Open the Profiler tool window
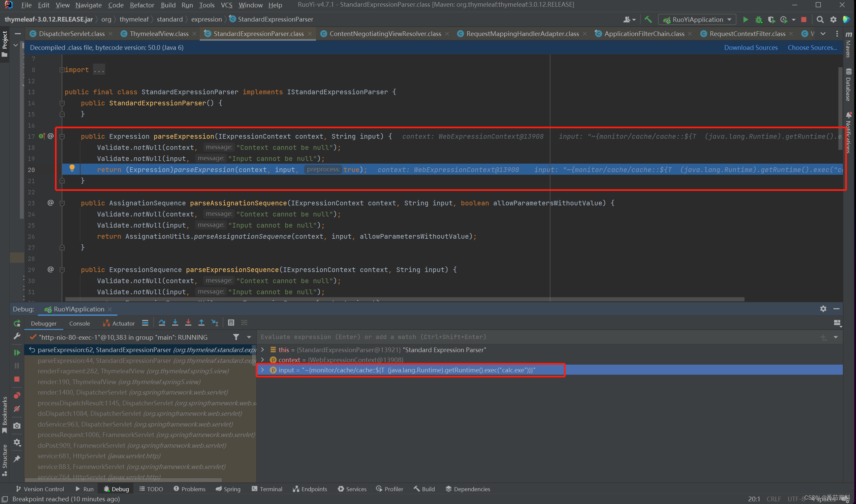Viewport: 856px width, 504px height. [x=390, y=489]
